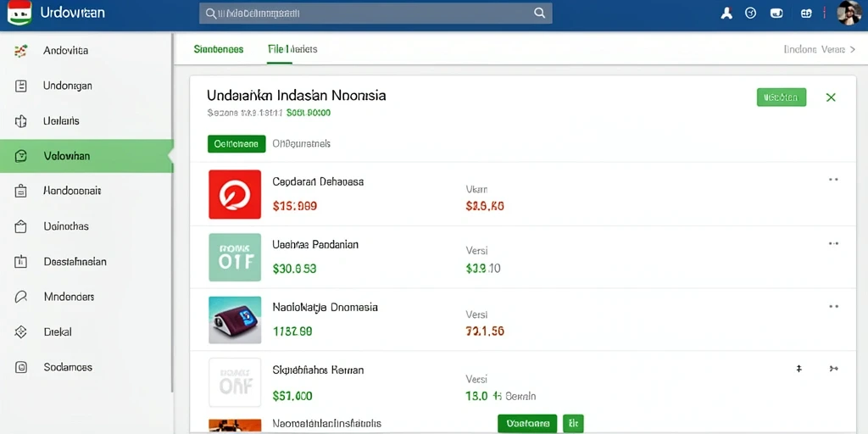Image resolution: width=868 pixels, height=434 pixels.
Task: Open the Drekal sidebar icon
Action: [20, 332]
